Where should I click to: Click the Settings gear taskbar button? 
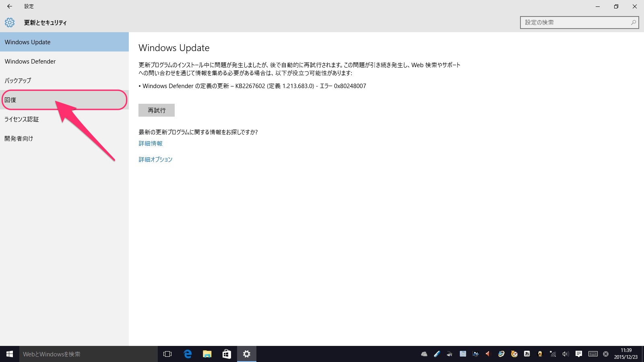click(247, 354)
